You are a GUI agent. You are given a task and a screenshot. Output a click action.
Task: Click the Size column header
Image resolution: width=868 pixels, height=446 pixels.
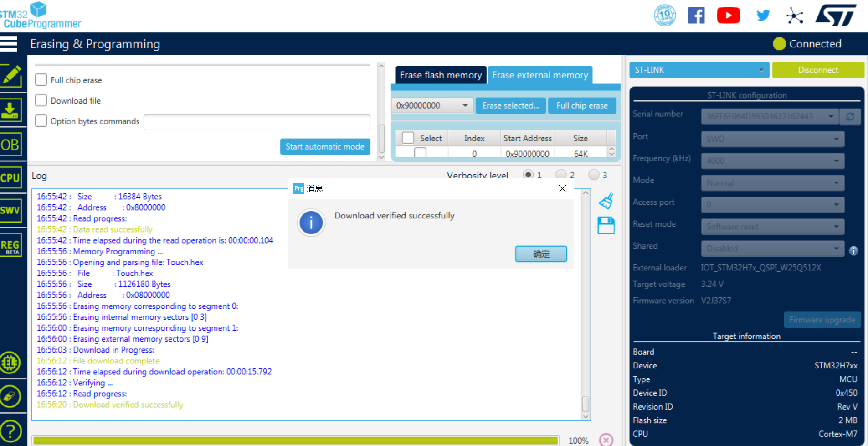tap(580, 138)
